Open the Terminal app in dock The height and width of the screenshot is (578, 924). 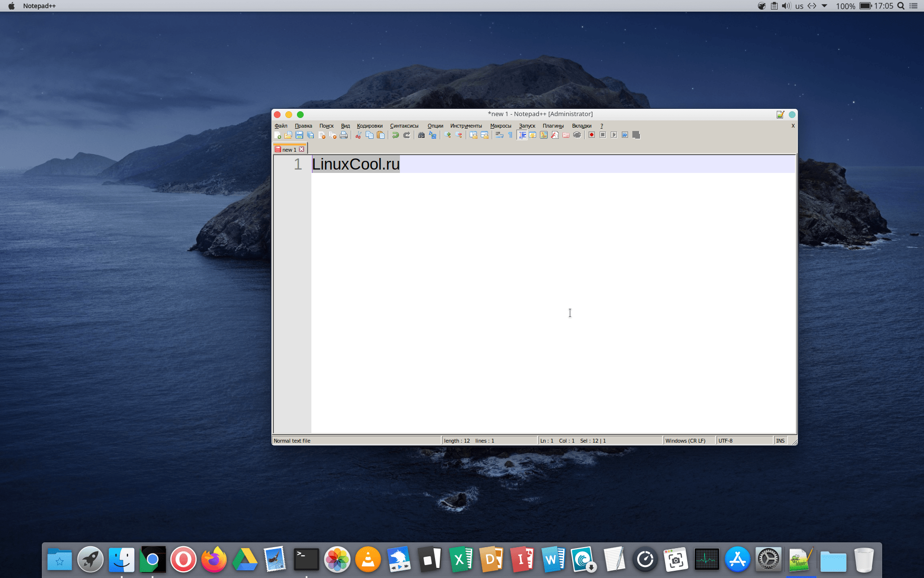pos(306,560)
